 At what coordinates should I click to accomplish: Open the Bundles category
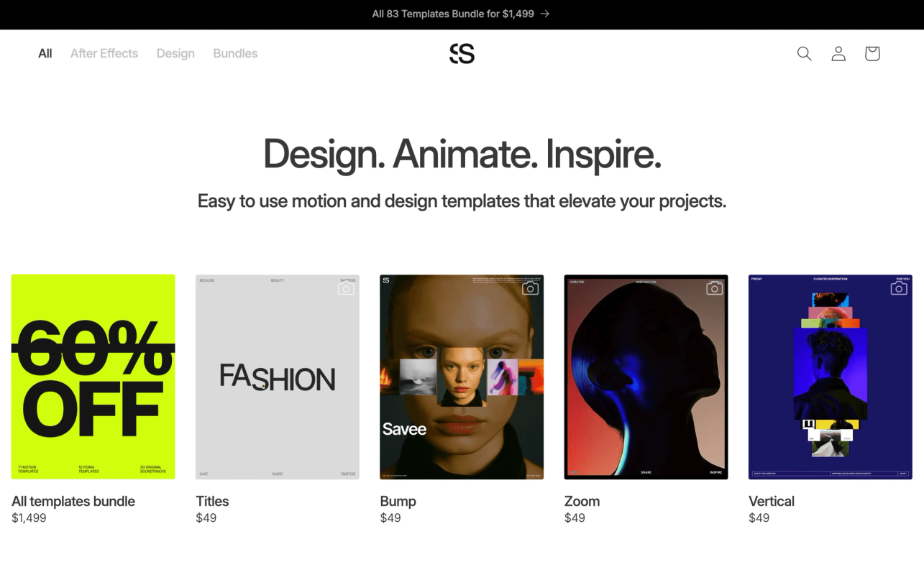(x=235, y=53)
